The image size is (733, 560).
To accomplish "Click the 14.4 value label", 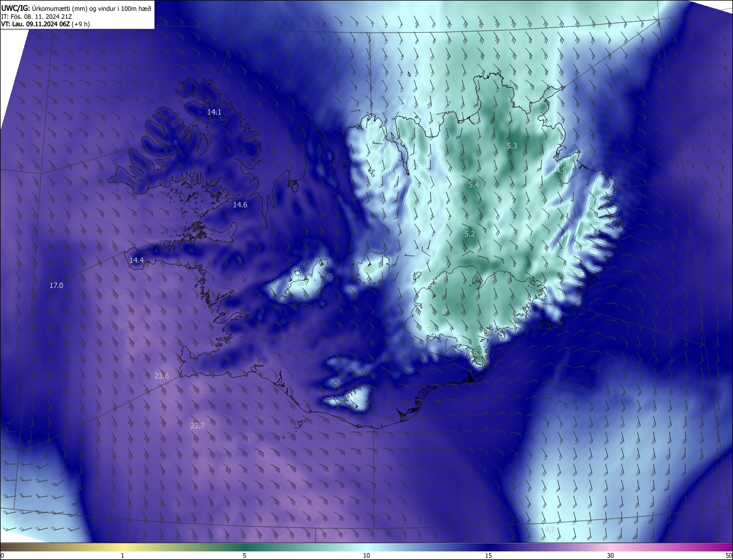I will click(136, 260).
